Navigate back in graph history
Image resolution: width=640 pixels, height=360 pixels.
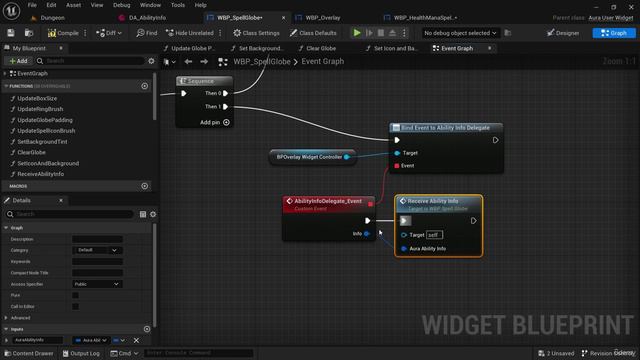tap(188, 62)
